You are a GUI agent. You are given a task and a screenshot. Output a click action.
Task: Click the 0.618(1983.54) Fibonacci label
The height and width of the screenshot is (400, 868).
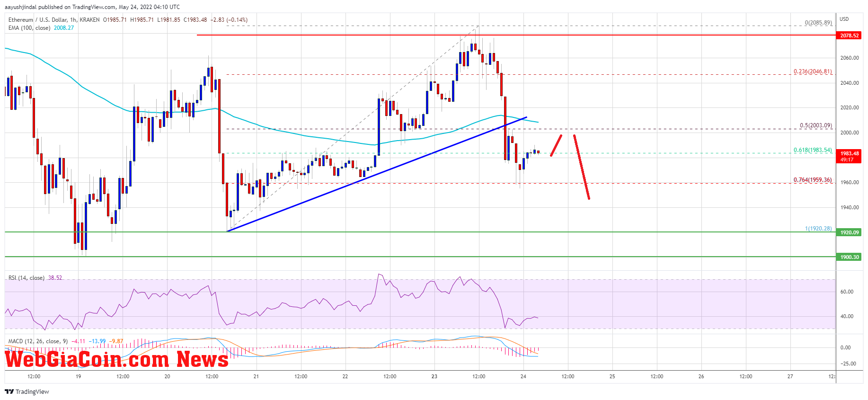(813, 150)
